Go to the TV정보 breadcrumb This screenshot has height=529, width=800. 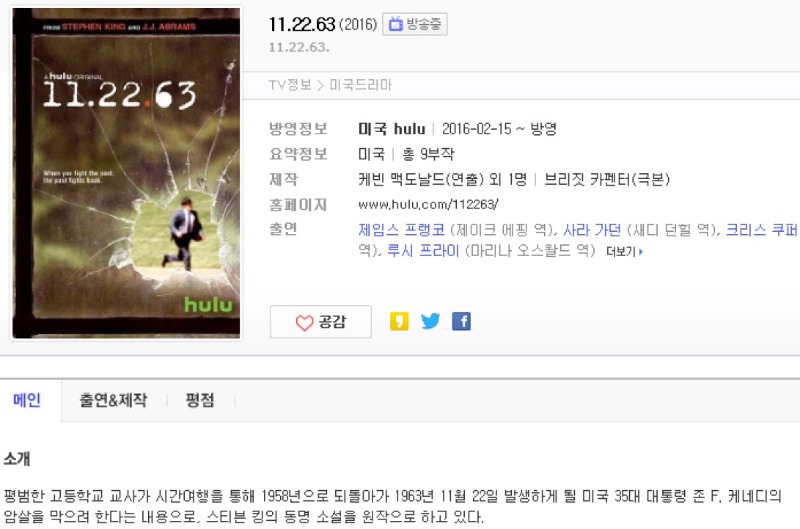[290, 85]
